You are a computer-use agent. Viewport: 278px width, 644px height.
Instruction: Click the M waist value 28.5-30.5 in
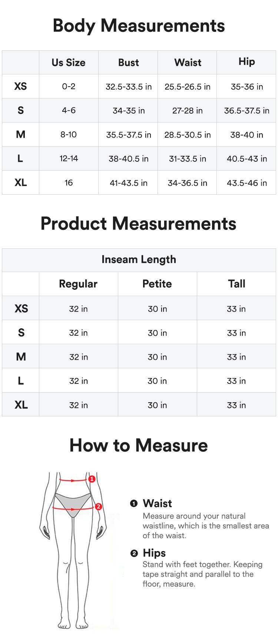click(187, 135)
